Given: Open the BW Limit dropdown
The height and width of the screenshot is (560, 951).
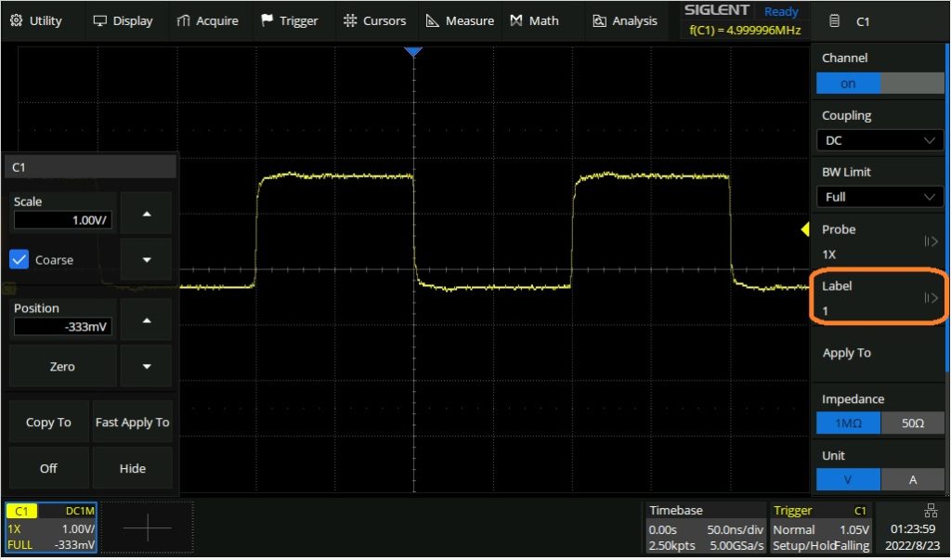Looking at the screenshot, I should 879,197.
